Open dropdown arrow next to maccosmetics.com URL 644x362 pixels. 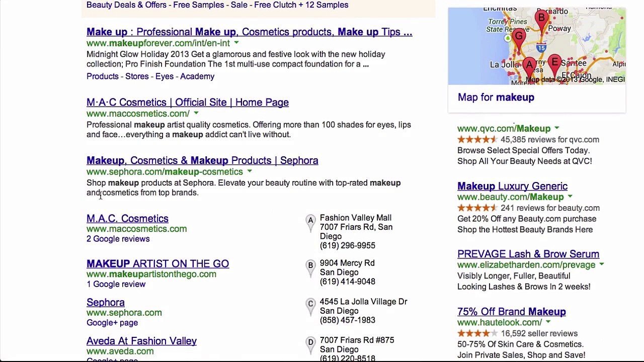pos(196,114)
